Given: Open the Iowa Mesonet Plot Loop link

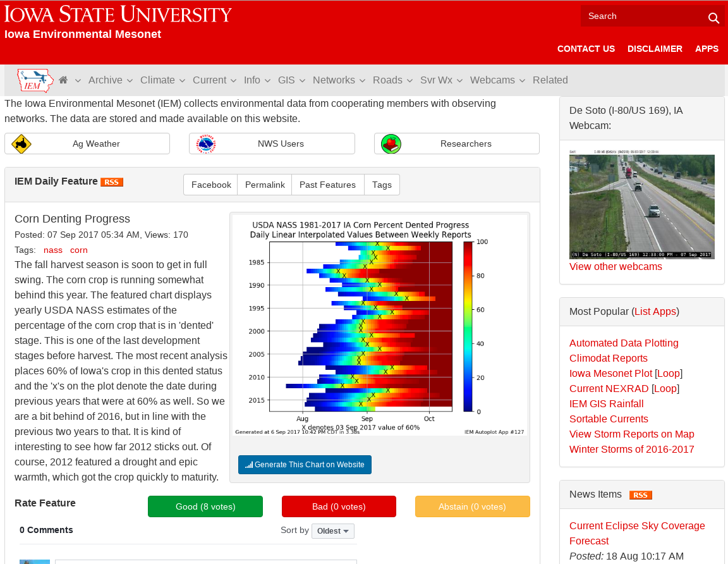Looking at the screenshot, I should pos(669,374).
